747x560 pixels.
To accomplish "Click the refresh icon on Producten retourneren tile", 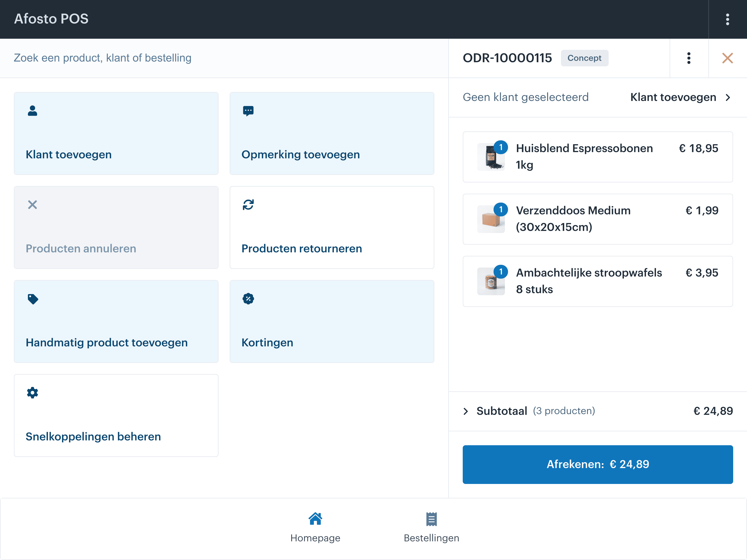I will coord(248,205).
